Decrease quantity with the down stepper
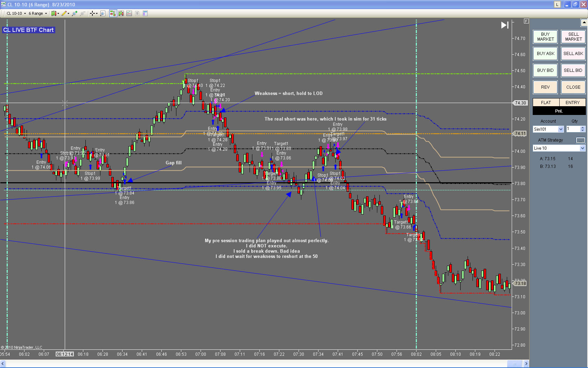 point(582,131)
